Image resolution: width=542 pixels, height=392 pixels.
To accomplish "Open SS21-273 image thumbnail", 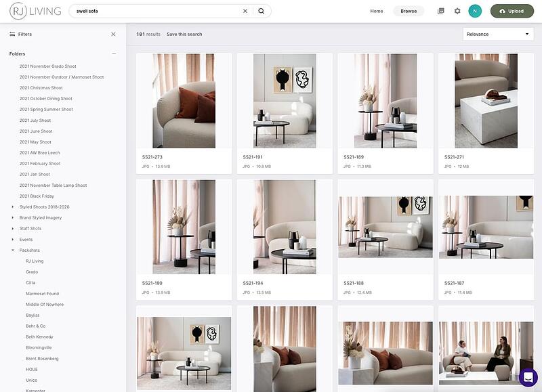I will pos(184,101).
